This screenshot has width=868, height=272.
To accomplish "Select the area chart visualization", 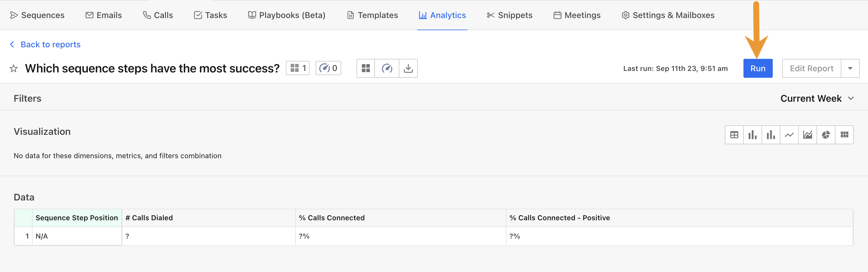I will [808, 135].
